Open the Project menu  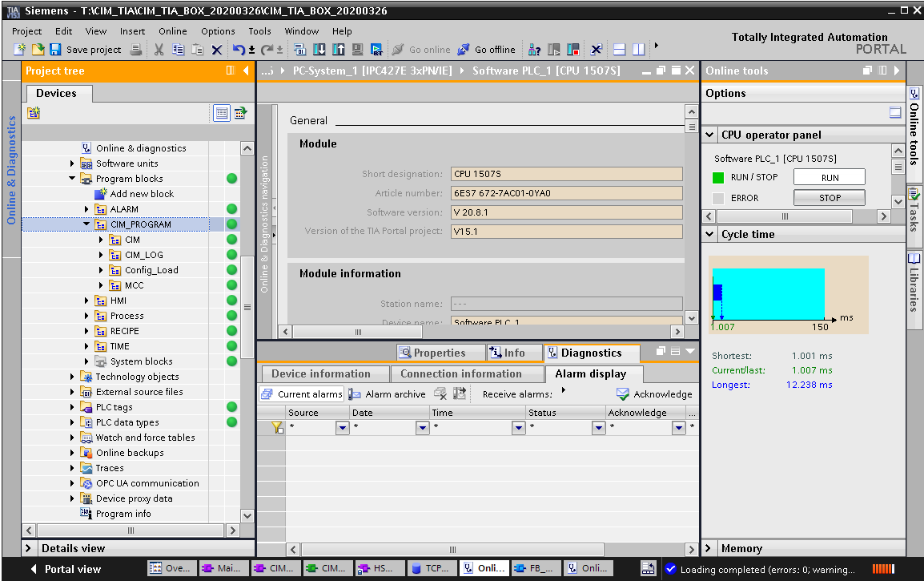coord(26,31)
